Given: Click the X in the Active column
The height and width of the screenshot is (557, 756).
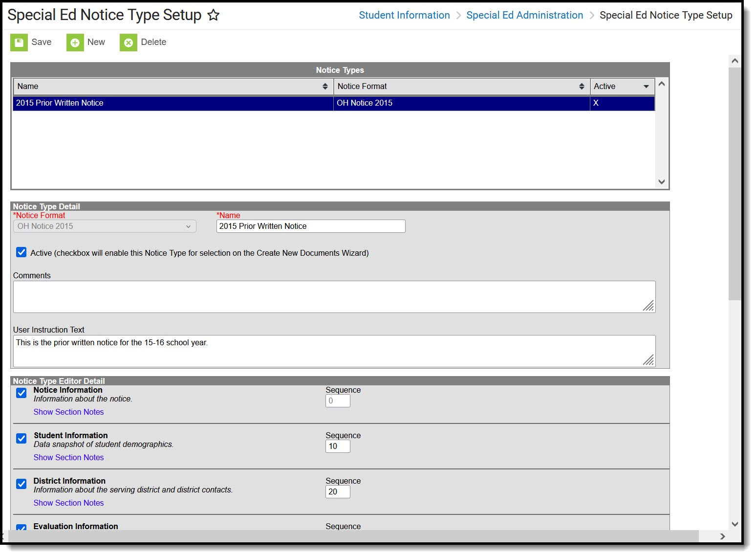Looking at the screenshot, I should point(596,103).
